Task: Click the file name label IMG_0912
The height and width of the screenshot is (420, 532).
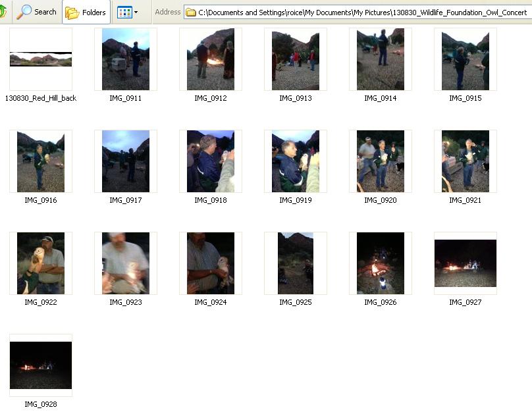Action: pos(211,98)
